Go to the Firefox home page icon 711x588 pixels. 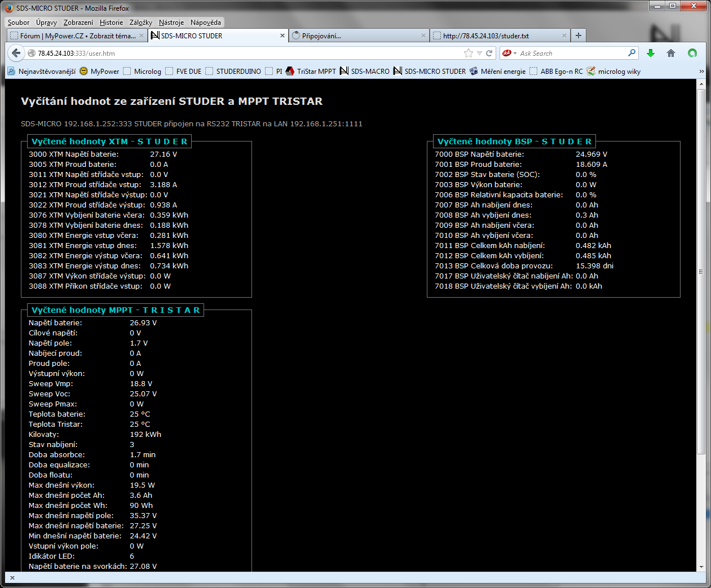pos(671,53)
